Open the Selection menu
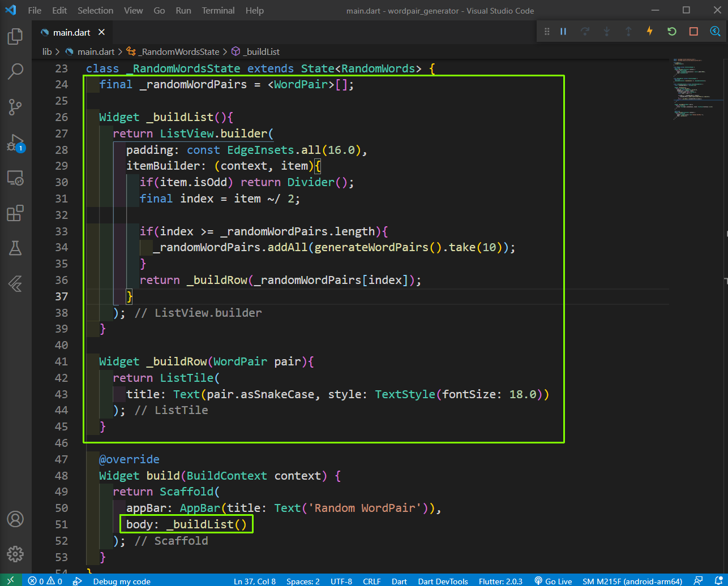This screenshot has width=728, height=586. click(x=96, y=10)
